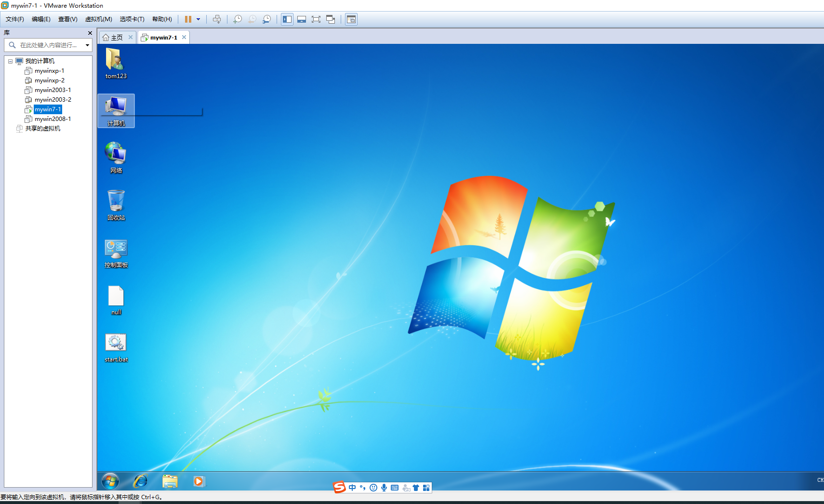Open the 虚拟机(M) menu
The height and width of the screenshot is (504, 824).
coord(99,19)
